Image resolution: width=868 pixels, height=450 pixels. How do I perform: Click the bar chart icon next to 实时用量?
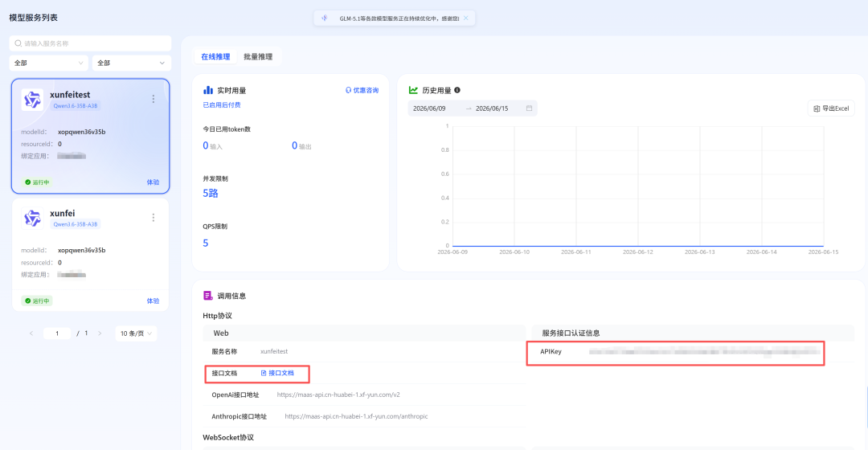pos(208,90)
